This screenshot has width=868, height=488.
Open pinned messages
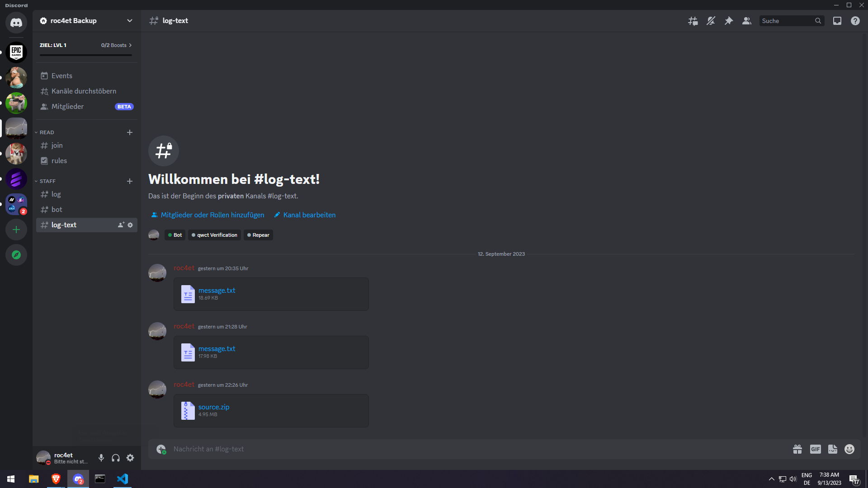click(x=729, y=21)
